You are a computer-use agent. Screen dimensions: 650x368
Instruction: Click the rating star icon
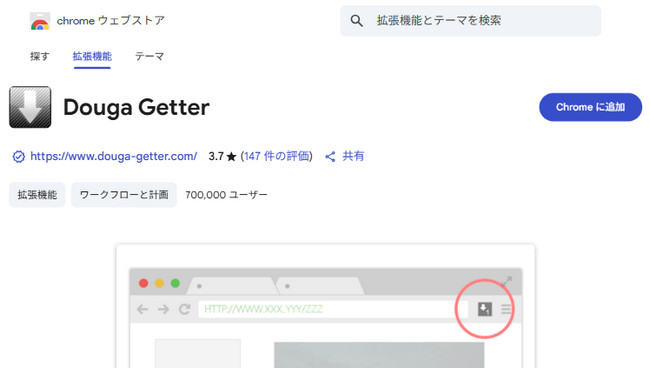click(232, 157)
